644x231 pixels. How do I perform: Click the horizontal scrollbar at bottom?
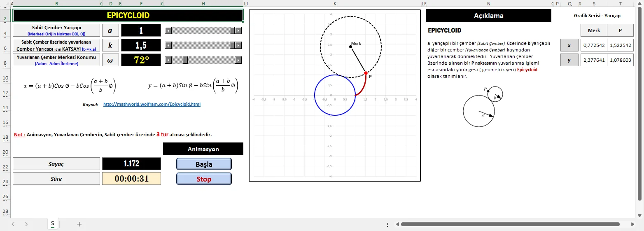click(x=510, y=224)
